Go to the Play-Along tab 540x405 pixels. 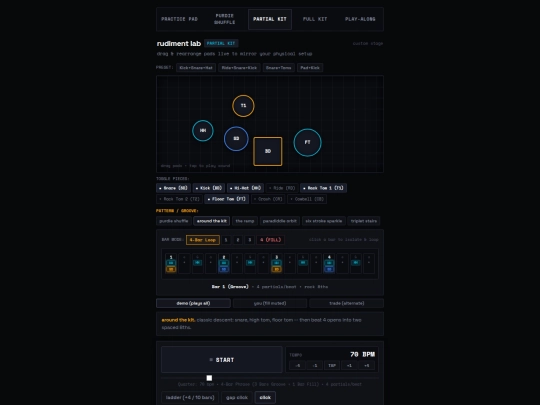360,19
